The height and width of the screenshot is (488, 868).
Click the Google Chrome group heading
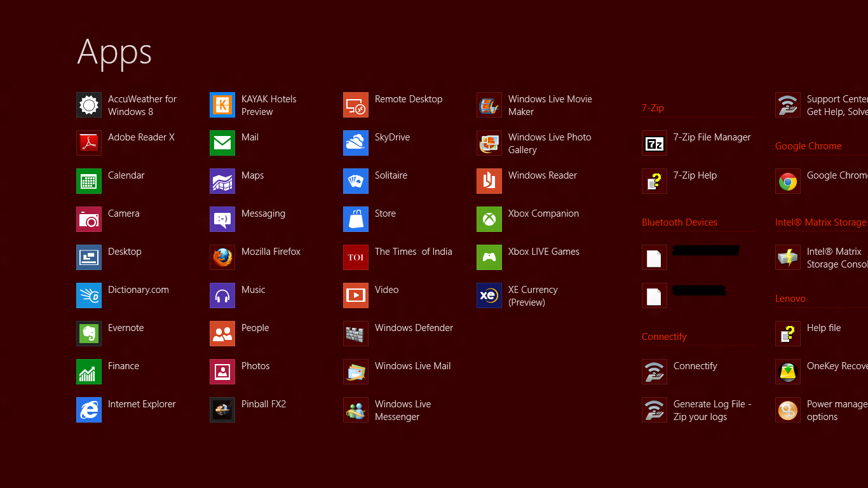pos(808,146)
